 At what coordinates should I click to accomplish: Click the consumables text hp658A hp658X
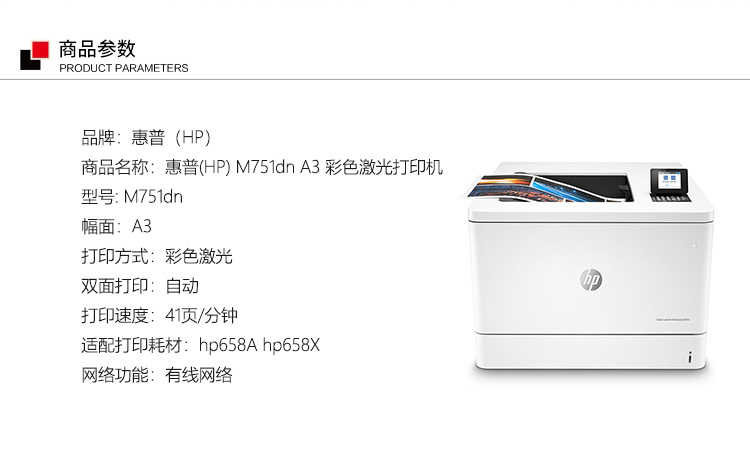click(x=259, y=345)
